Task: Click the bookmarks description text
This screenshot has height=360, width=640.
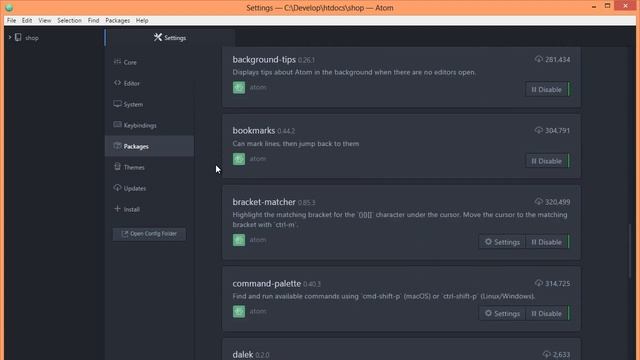Action: (x=296, y=144)
